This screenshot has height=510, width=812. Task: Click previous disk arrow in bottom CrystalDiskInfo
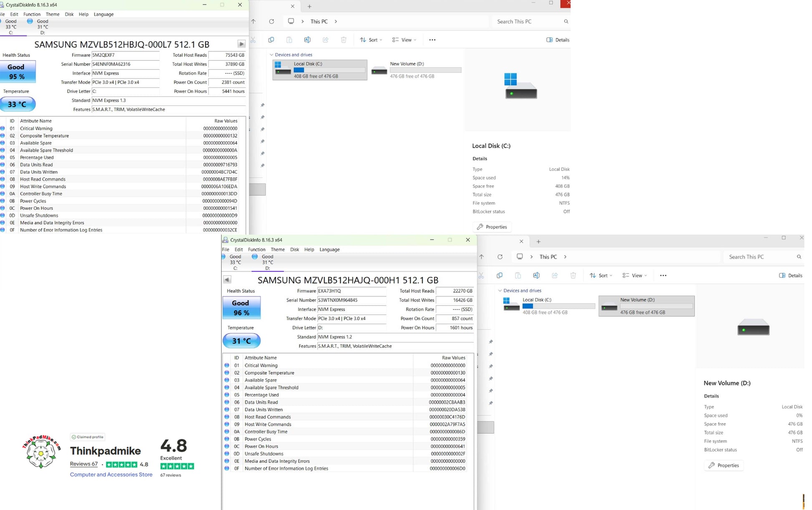click(227, 279)
